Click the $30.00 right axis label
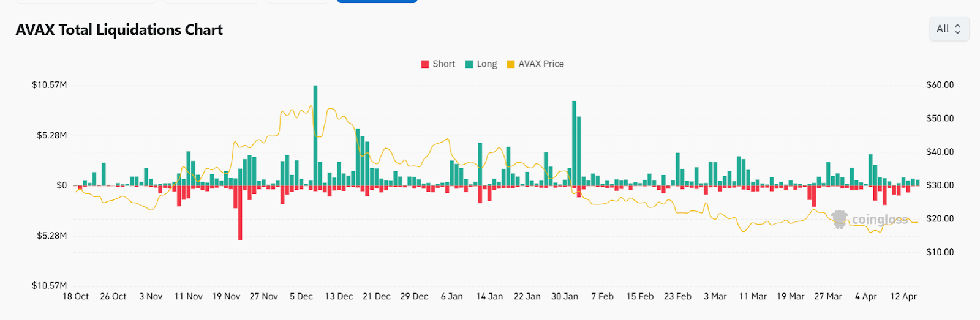This screenshot has height=320, width=980. tap(940, 185)
